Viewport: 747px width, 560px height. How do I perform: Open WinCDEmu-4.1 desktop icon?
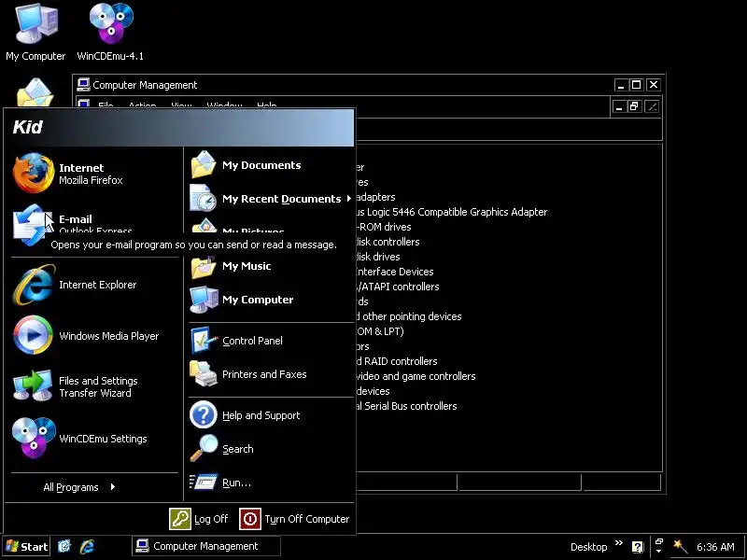click(110, 32)
